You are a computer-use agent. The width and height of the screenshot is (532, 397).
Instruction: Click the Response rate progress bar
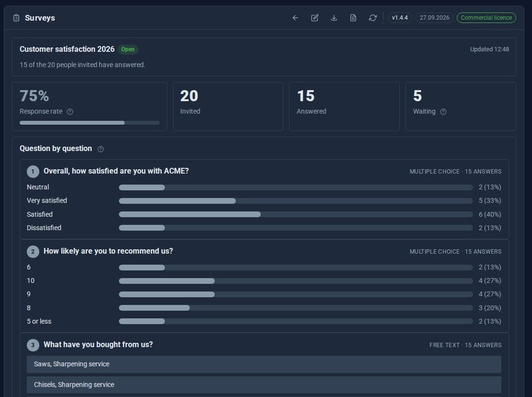click(90, 122)
